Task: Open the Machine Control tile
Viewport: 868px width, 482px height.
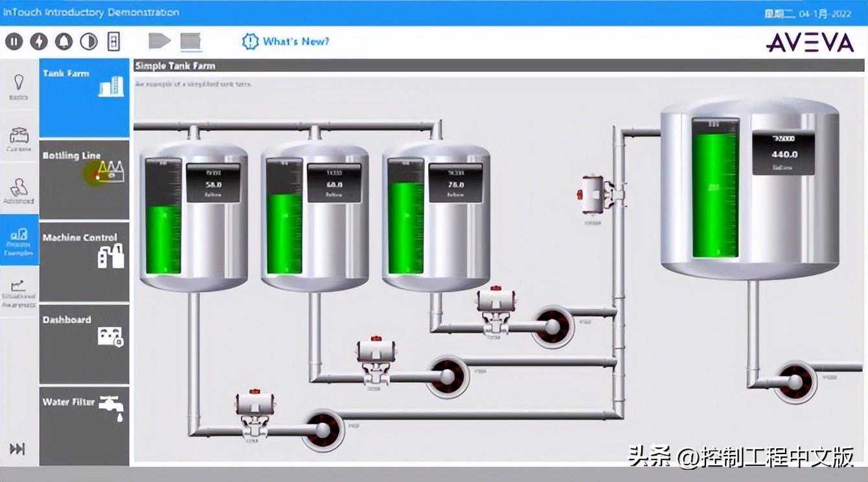Action: (x=84, y=262)
